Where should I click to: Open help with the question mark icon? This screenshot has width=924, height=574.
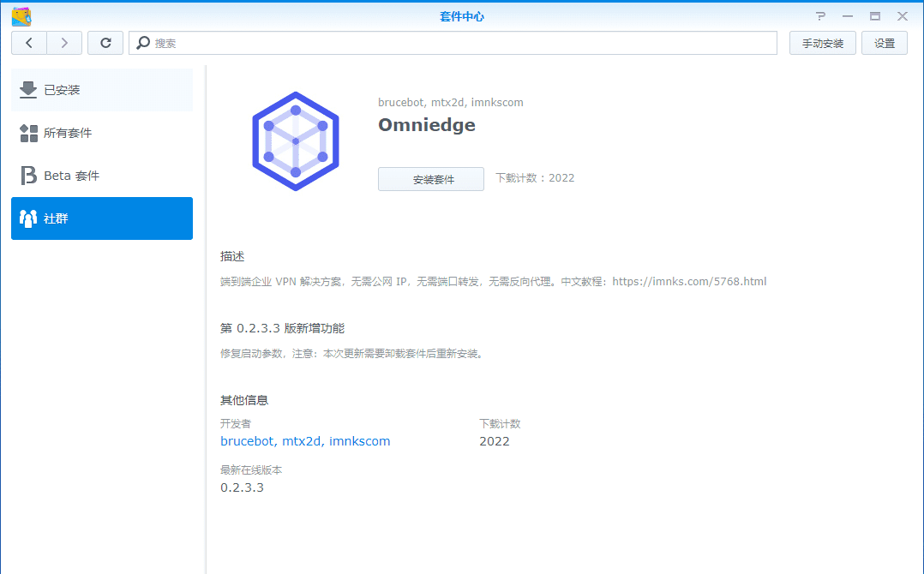(820, 16)
